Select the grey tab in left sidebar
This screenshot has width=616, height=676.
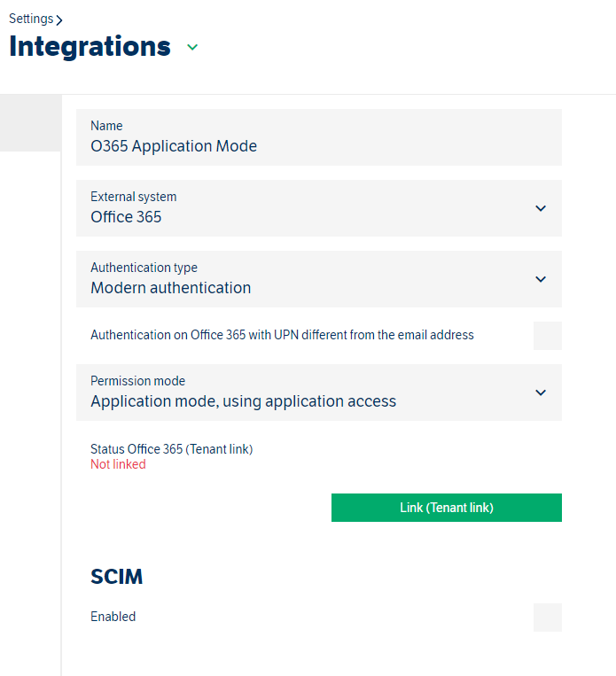pos(30,123)
